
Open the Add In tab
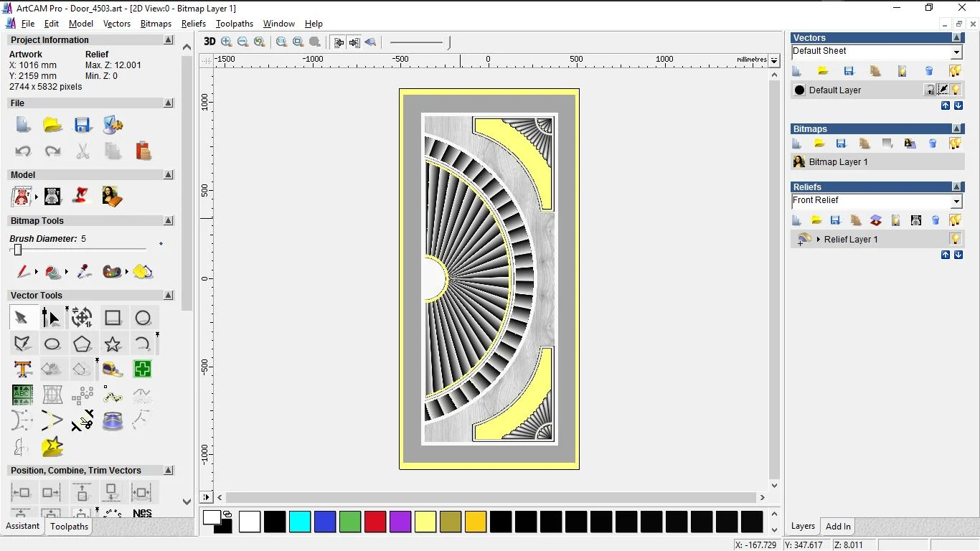click(838, 527)
